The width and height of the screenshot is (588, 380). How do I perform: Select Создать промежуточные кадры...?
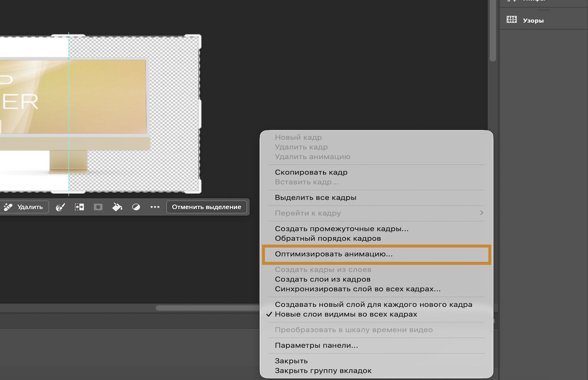click(376, 228)
